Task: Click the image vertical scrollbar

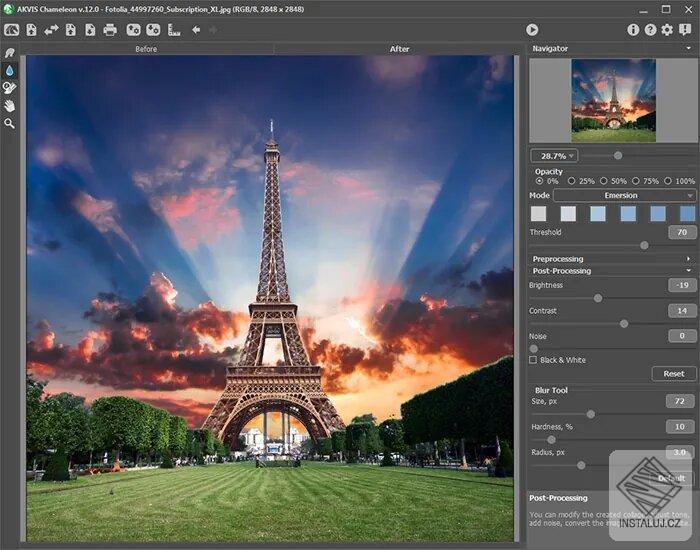Action: tap(517, 298)
